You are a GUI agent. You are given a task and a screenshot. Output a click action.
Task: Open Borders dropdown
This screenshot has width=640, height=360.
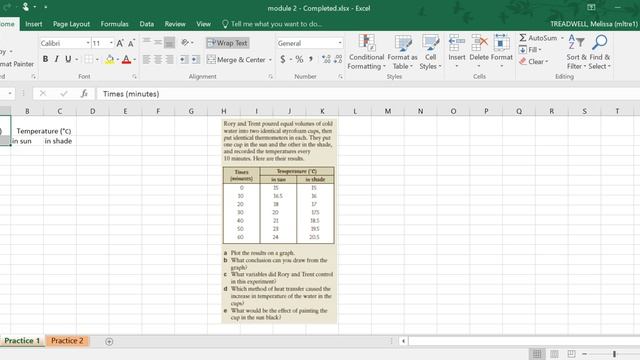tap(97, 60)
